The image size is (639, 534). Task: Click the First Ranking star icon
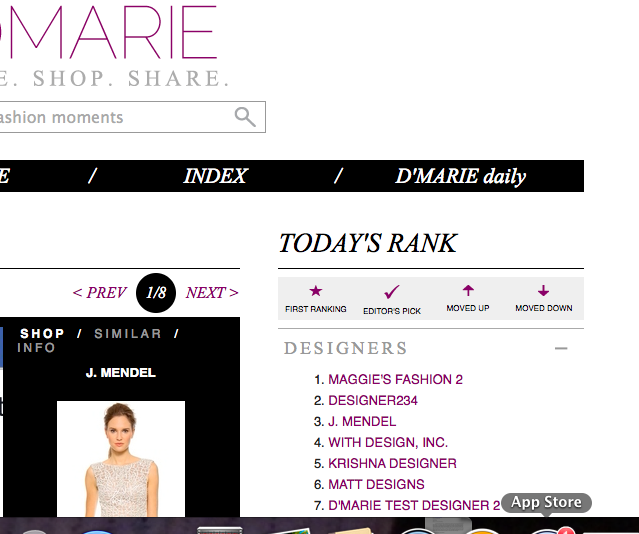coord(315,291)
